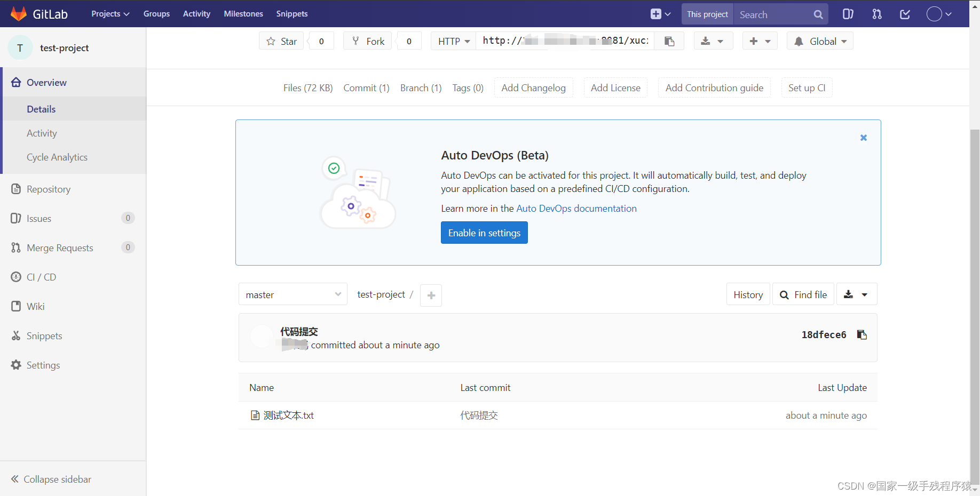Open user avatar menu
The height and width of the screenshot is (496, 980).
pos(939,14)
